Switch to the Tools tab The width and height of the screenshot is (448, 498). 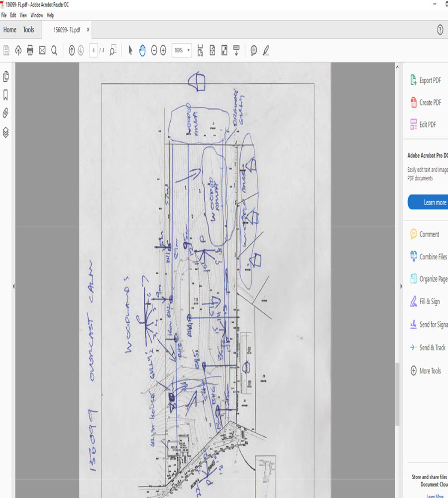(29, 30)
